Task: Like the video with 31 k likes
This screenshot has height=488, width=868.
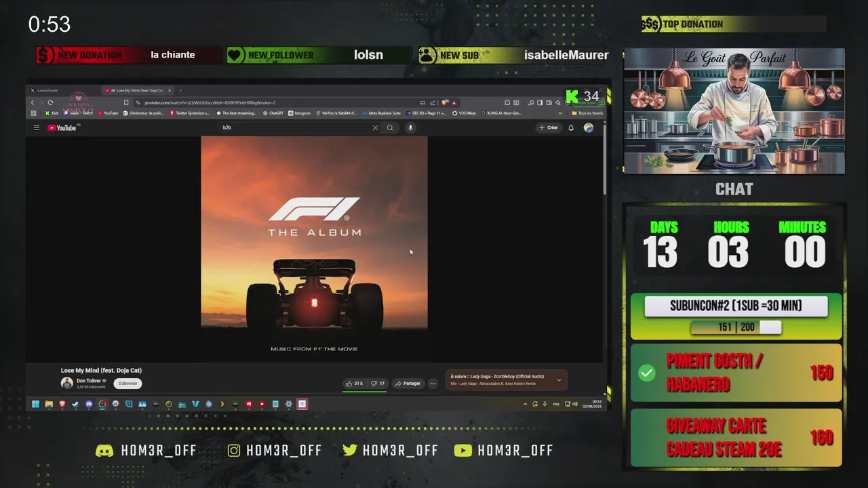Action: point(355,384)
